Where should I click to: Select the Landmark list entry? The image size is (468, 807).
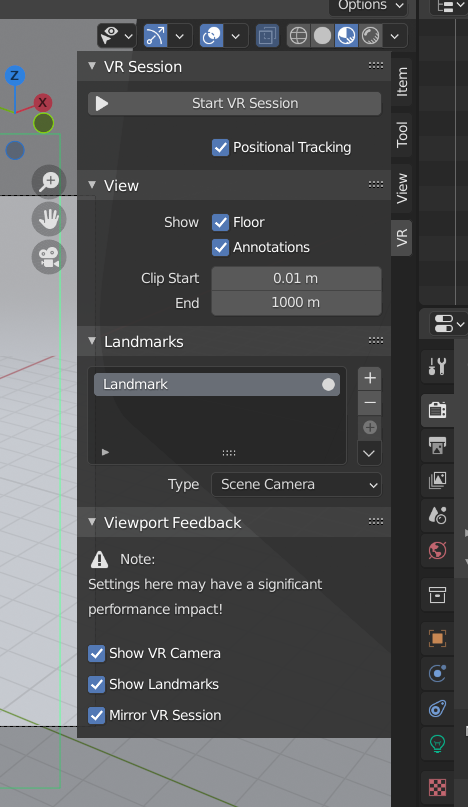pos(217,384)
